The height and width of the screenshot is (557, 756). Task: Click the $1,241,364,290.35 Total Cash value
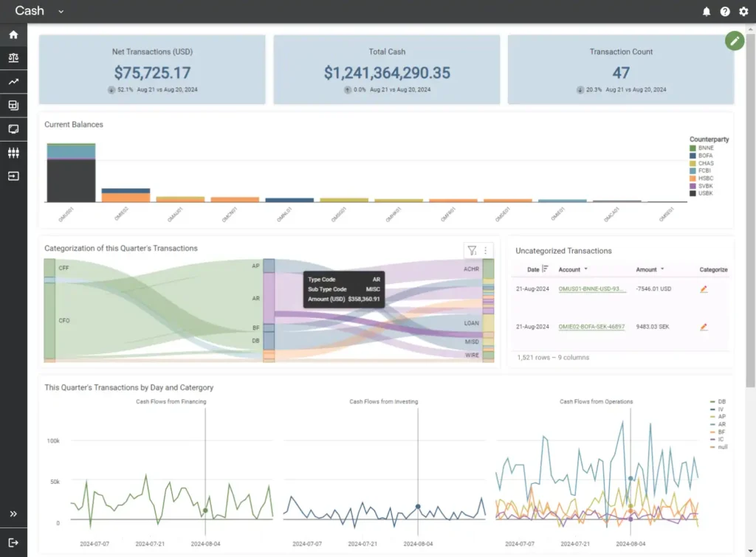(x=387, y=73)
